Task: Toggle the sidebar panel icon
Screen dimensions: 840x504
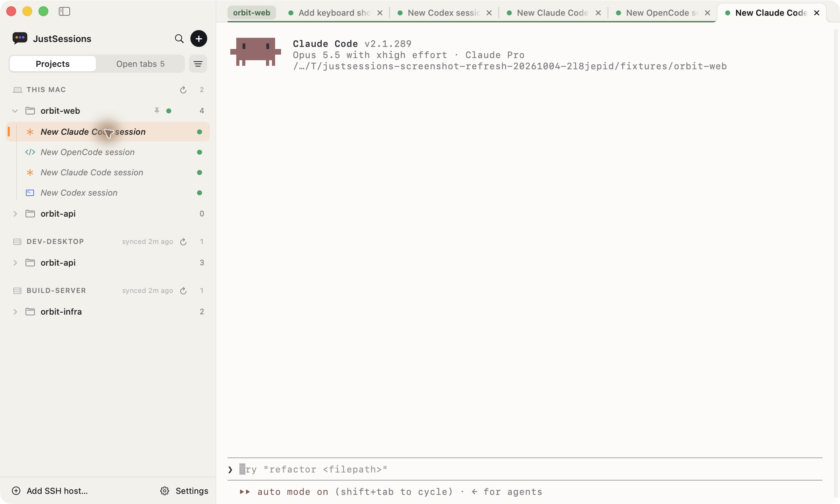Action: (64, 12)
